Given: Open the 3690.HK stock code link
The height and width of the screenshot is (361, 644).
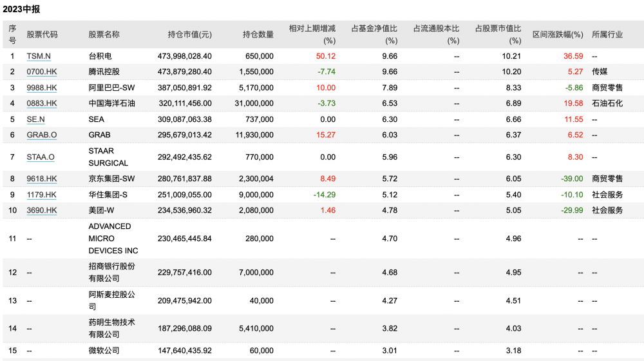Looking at the screenshot, I should coord(42,211).
